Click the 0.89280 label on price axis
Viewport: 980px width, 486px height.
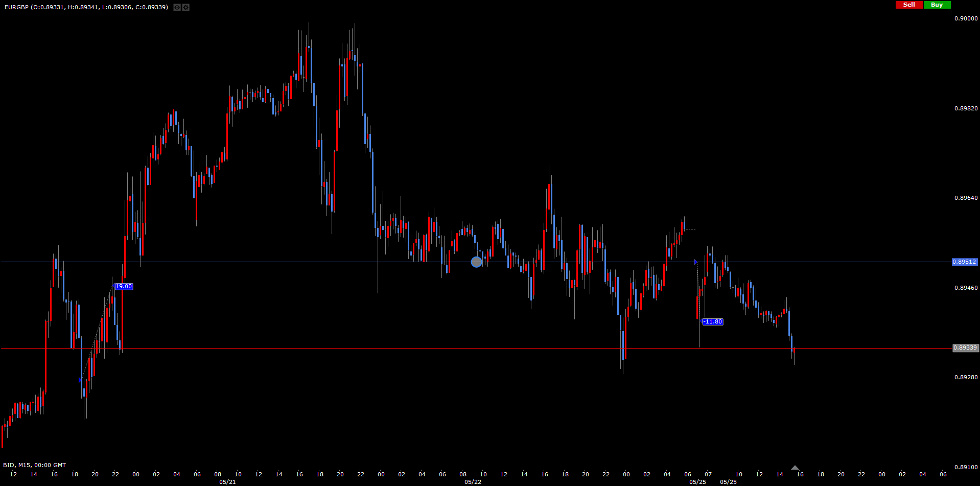pos(966,377)
